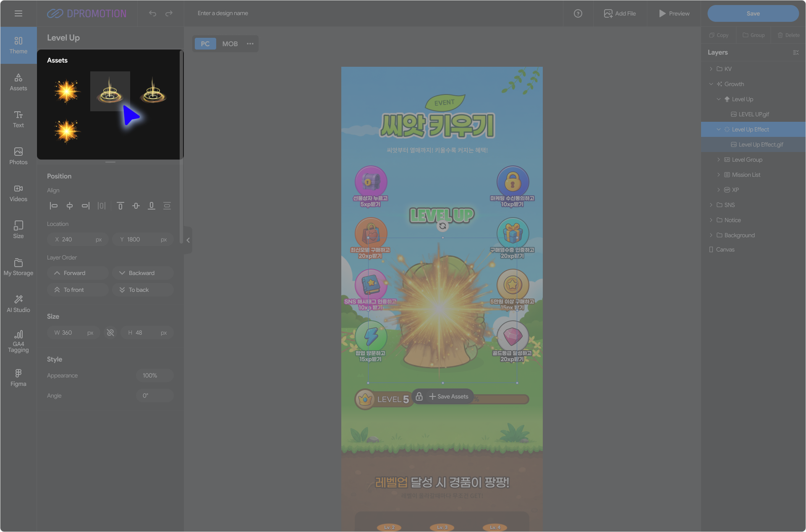This screenshot has width=806, height=532.
Task: Distribute selection horizontally
Action: 102,206
